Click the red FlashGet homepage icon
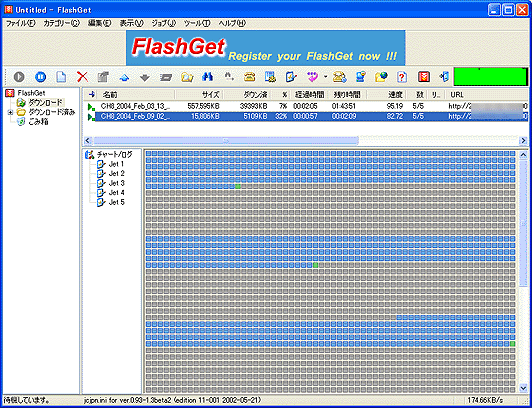The image size is (532, 408). 424,77
